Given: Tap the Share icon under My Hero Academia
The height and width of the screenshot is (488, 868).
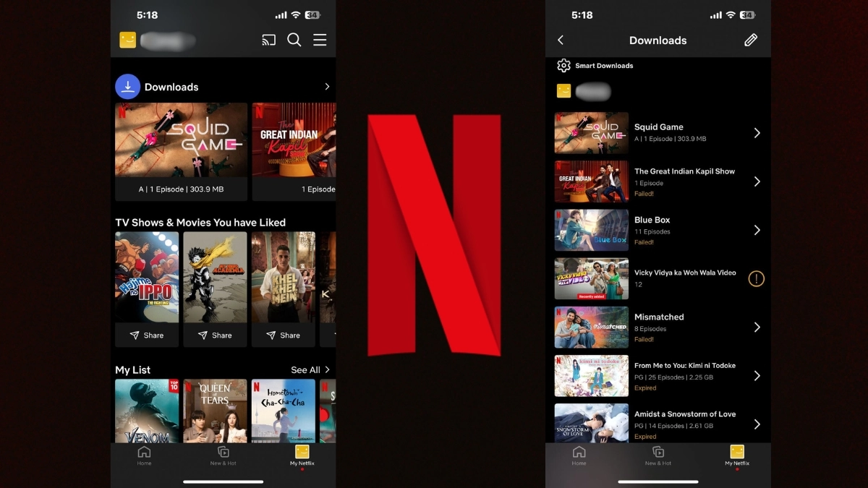Looking at the screenshot, I should pos(215,335).
